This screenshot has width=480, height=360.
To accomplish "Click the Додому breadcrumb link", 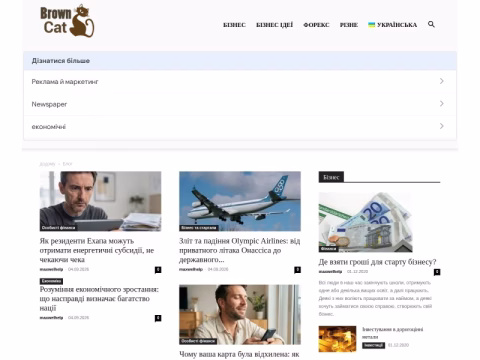I will point(47,164).
